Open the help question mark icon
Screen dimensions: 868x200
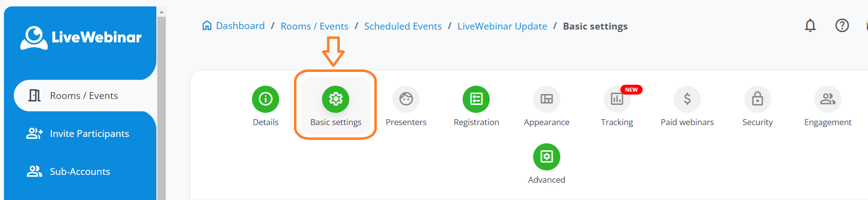842,26
